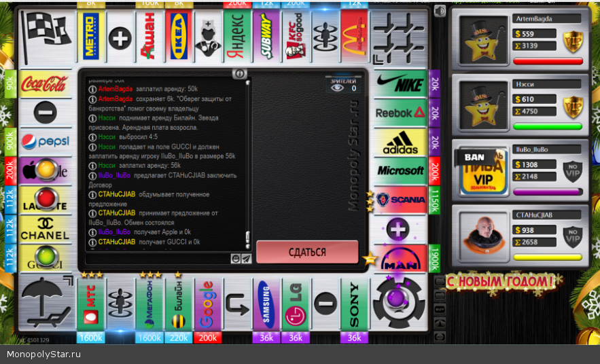Open the IKEA property cell

179,36
